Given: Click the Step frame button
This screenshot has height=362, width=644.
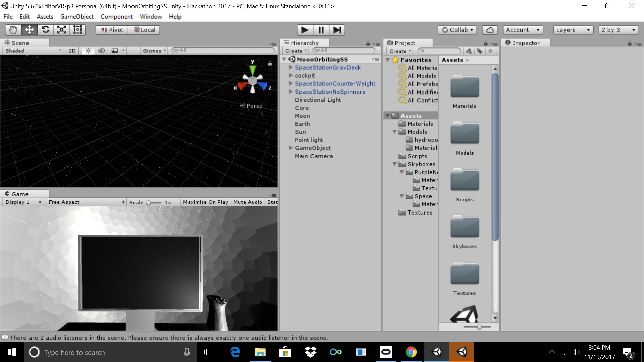Looking at the screenshot, I should coord(337,30).
